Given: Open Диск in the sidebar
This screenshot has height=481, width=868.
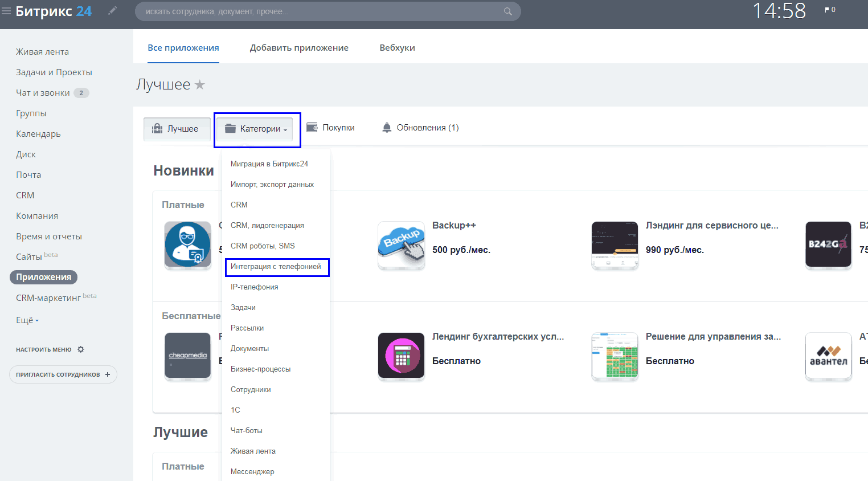Looking at the screenshot, I should coord(26,154).
